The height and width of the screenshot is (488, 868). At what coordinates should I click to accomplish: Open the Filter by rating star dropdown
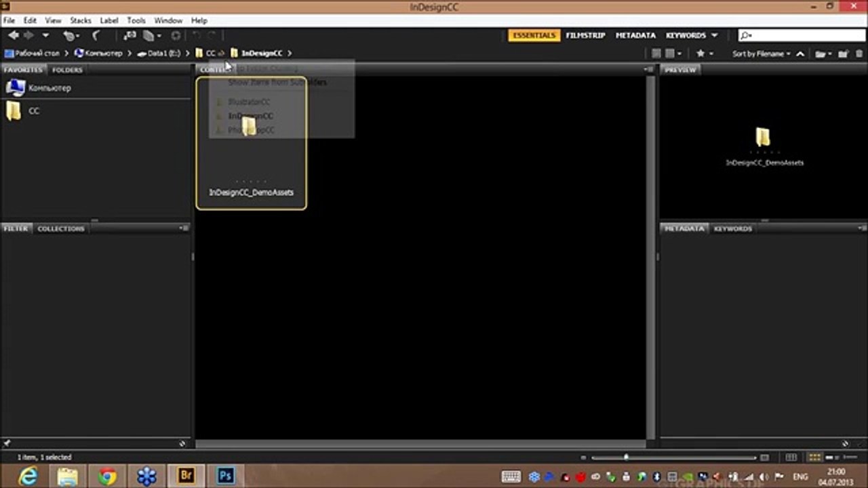[703, 54]
